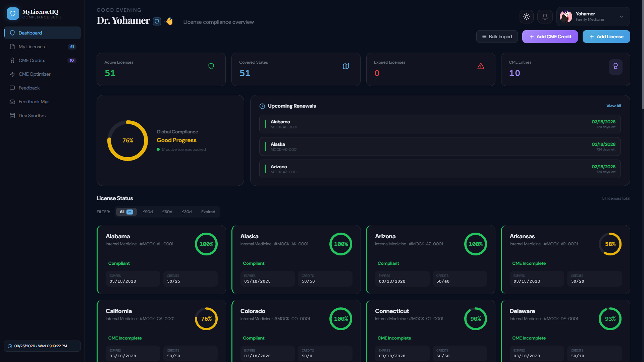644x362 pixels.
Task: Click CME Entries award ribbon icon
Action: tap(615, 67)
